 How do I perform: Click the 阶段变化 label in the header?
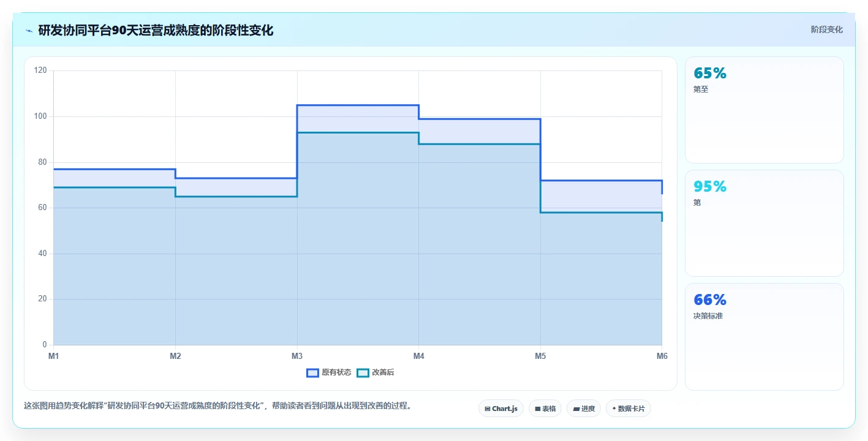pyautogui.click(x=827, y=29)
